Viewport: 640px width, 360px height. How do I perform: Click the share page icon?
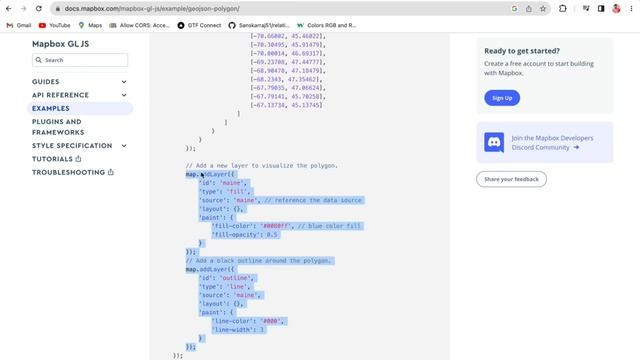[x=529, y=9]
